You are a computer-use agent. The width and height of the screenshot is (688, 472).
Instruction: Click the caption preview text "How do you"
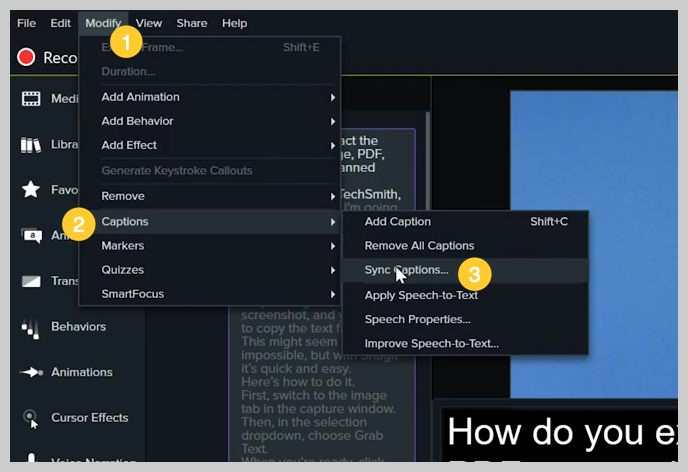point(545,433)
